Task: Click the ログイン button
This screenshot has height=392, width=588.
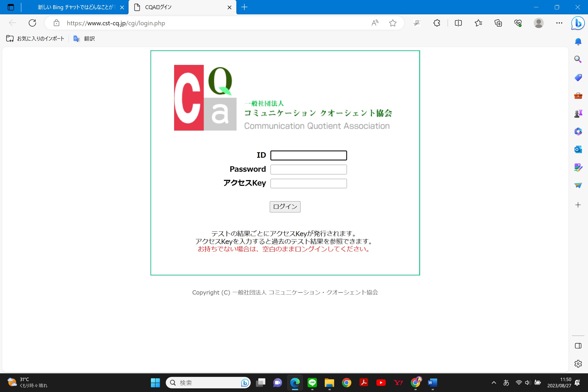Action: click(285, 207)
